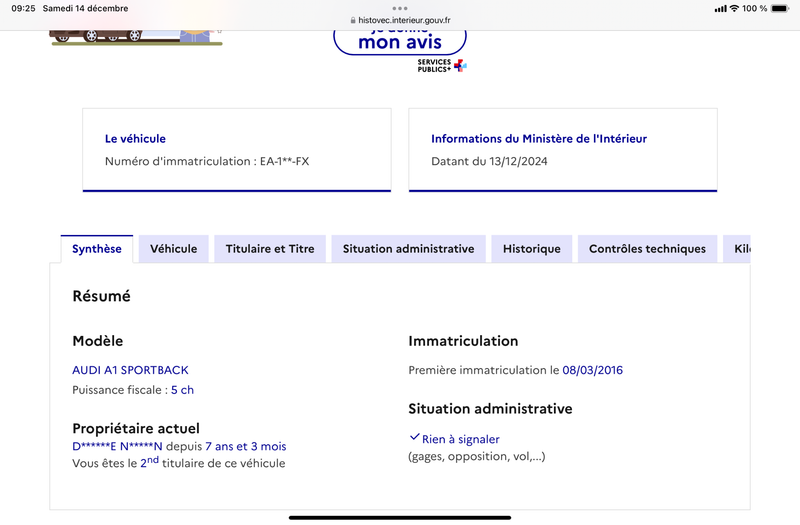Screen dimensions: 800x525
Task: Tap the cellular signal bars icon
Action: pos(720,9)
